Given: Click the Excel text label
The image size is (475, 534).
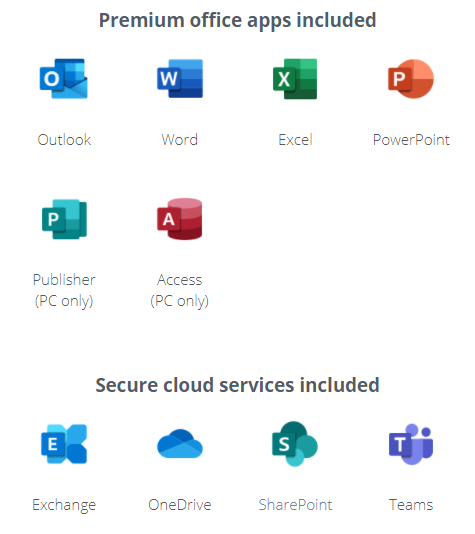Looking at the screenshot, I should point(295,140).
